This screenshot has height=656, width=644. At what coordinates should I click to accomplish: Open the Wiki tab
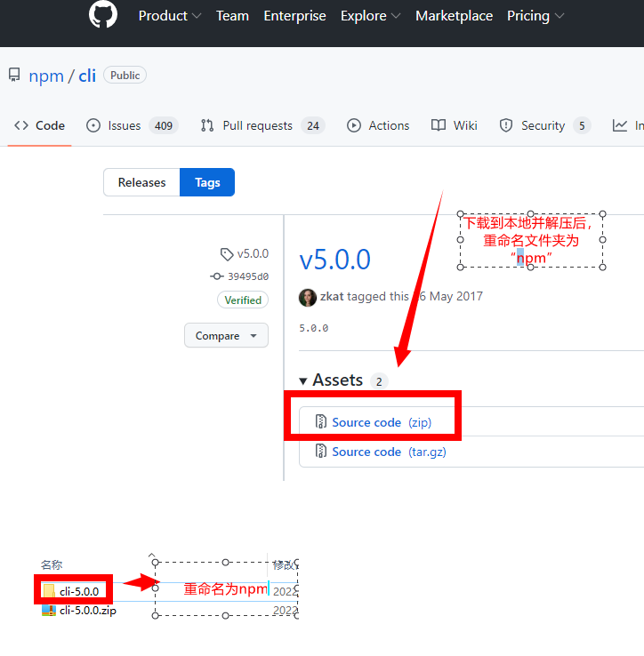click(x=454, y=125)
